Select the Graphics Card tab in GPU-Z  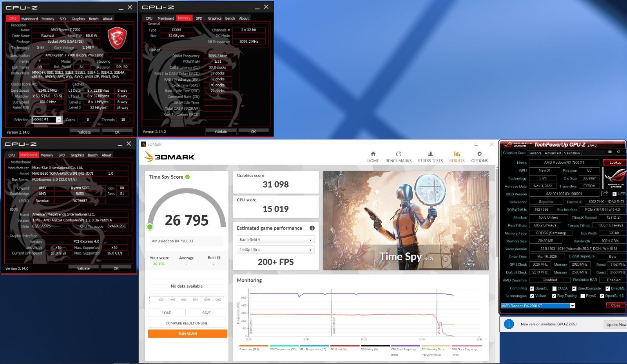coord(514,153)
